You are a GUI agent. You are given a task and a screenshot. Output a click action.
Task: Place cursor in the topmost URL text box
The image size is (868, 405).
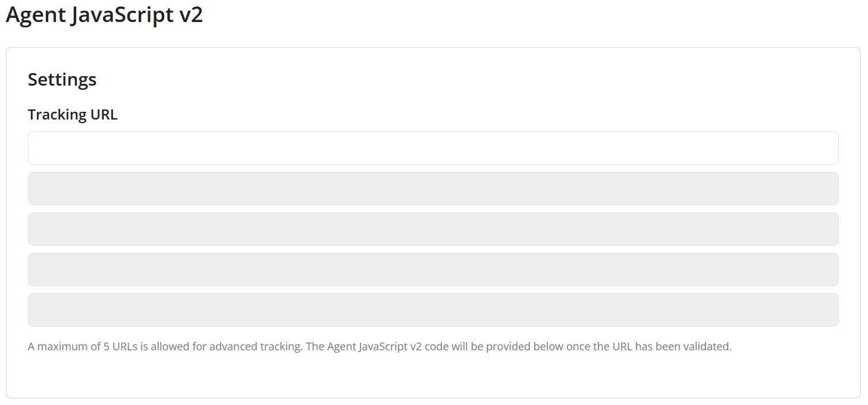(433, 148)
